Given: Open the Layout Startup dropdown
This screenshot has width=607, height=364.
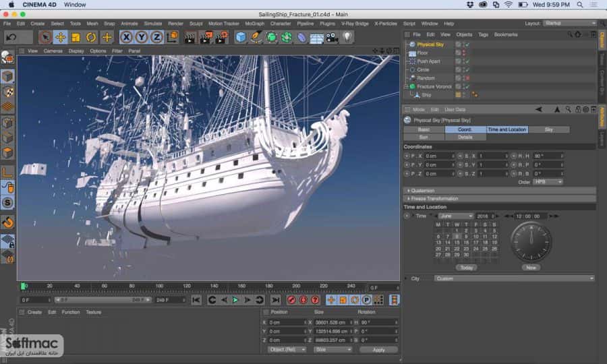Looking at the screenshot, I should coord(570,23).
